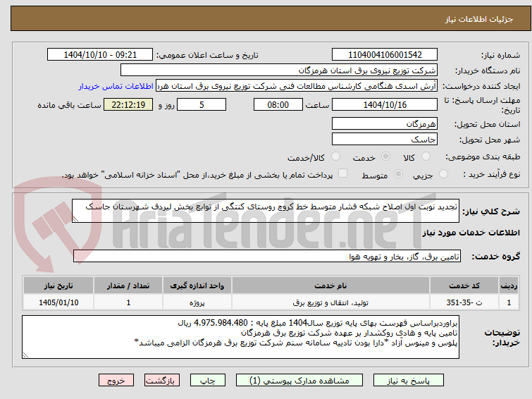Click the ساعت باقی مانده label
This screenshot has height=399, width=532.
coord(69,105)
